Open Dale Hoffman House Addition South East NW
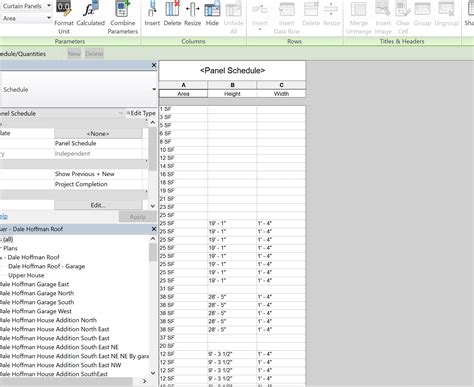This screenshot has height=387, width=474. [60, 365]
